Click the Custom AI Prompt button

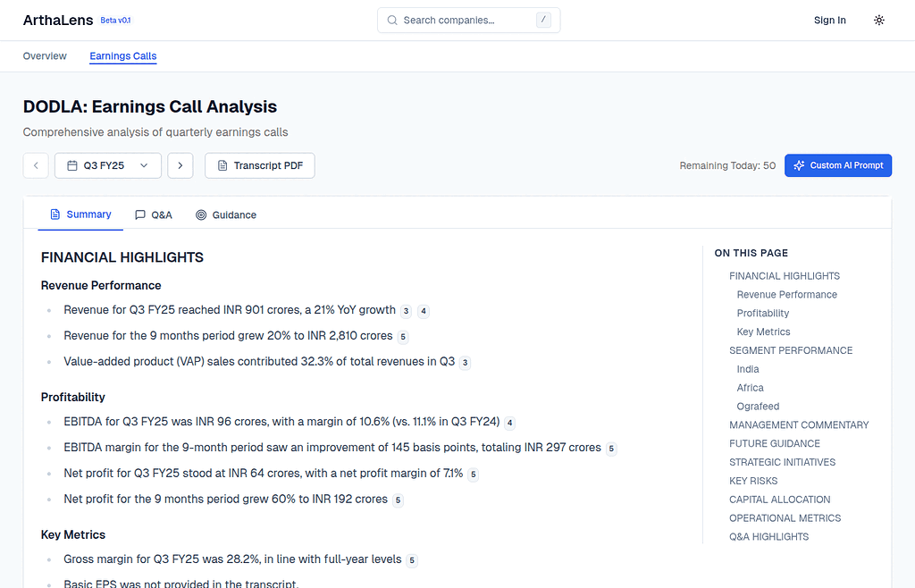tap(838, 165)
